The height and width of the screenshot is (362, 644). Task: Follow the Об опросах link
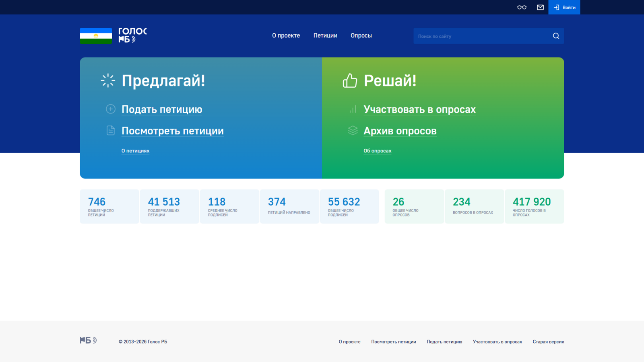click(x=377, y=150)
